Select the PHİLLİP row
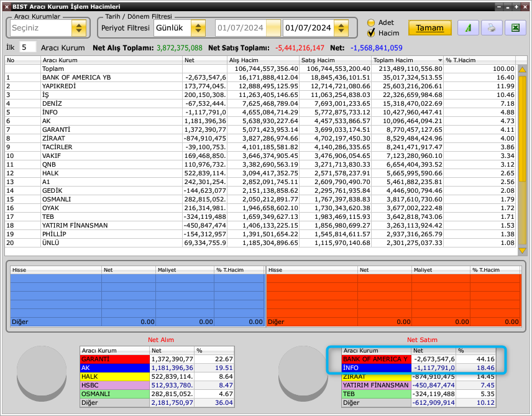Screen dimensions: 532x416 260,234
